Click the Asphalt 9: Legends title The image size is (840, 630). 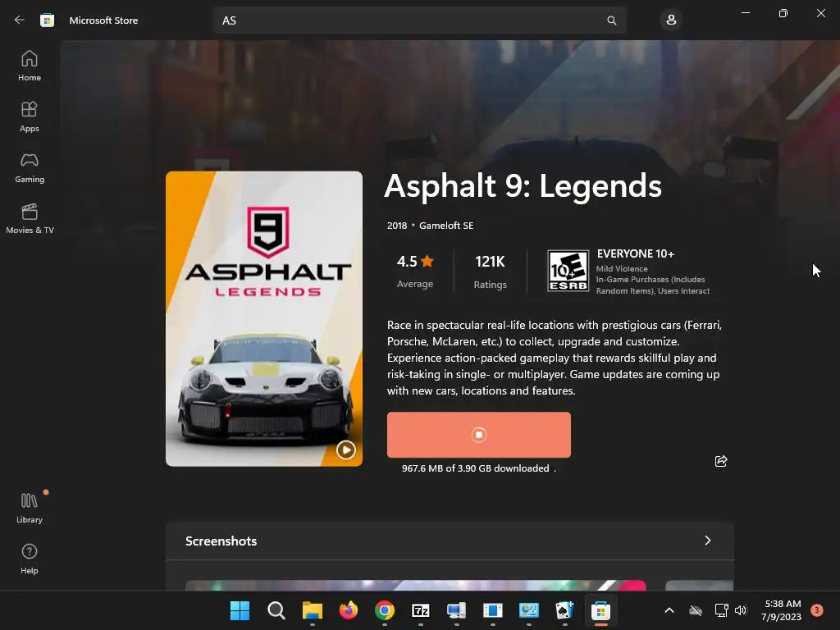tap(523, 186)
